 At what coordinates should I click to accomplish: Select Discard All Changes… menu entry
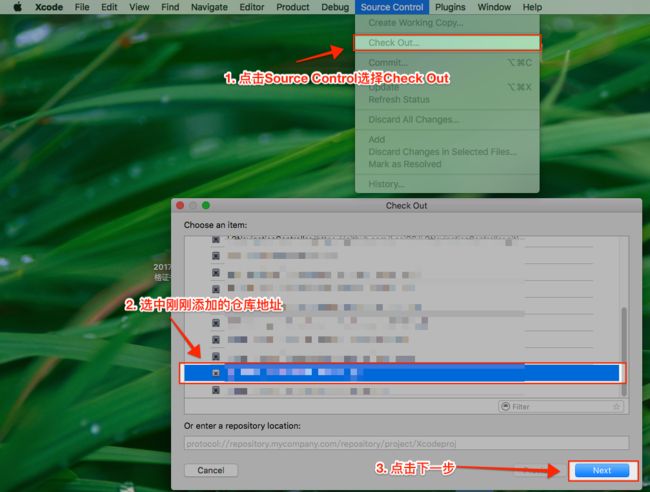coord(447,119)
